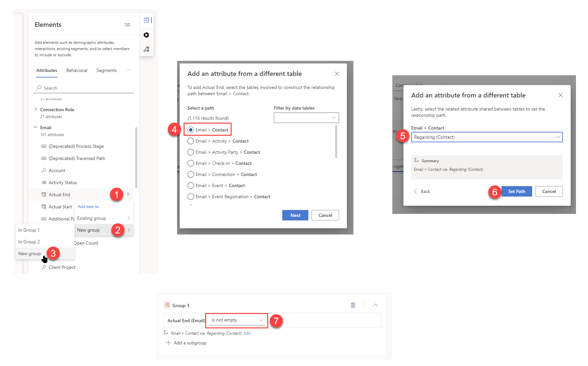This screenshot has width=588, height=366.
Task: Click the path list scrollbar in dialog
Action: tap(336, 142)
